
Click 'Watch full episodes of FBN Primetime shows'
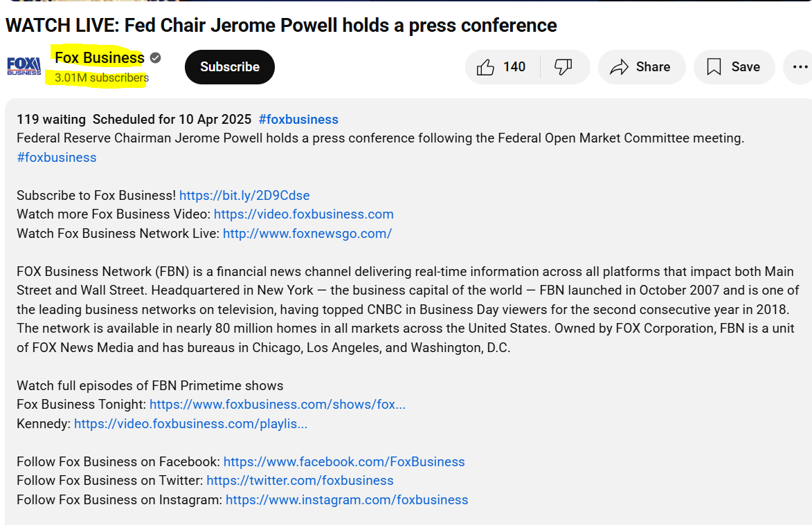pos(150,386)
